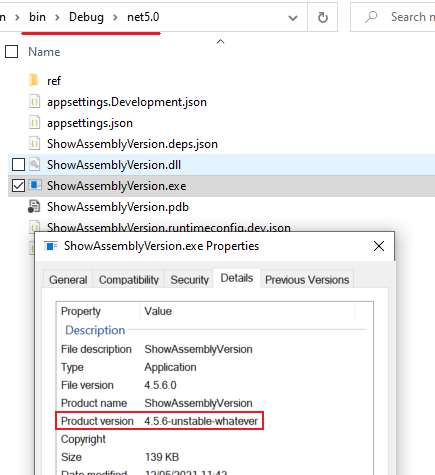Image resolution: width=435 pixels, height=475 pixels.
Task: Click net5.0 in the breadcrumb path
Action: point(143,17)
